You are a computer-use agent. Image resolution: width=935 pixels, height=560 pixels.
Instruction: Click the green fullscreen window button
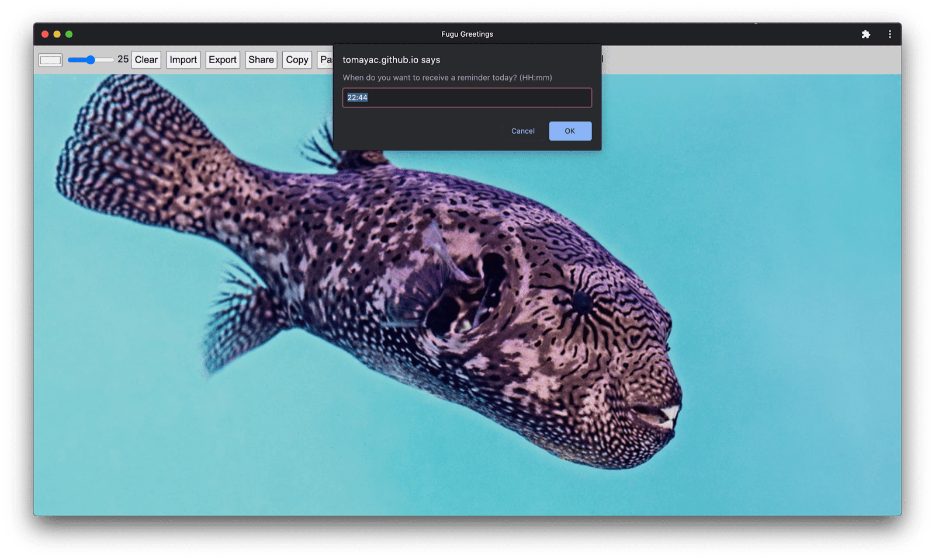tap(70, 34)
